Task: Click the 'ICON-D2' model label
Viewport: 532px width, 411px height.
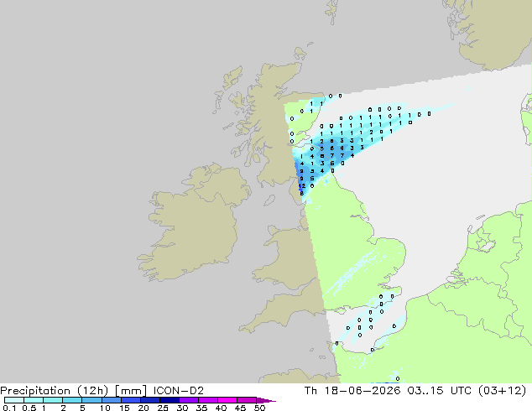Action: [179, 391]
